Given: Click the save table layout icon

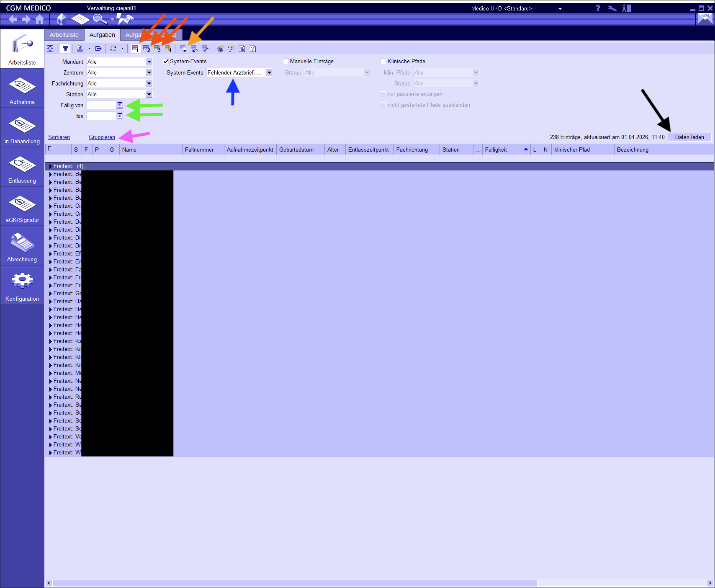Looking at the screenshot, I should 183,49.
